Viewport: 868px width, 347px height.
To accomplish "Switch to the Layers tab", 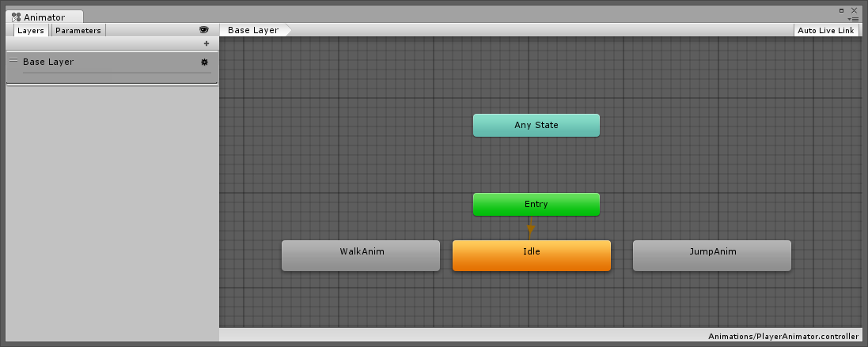I will [x=31, y=30].
